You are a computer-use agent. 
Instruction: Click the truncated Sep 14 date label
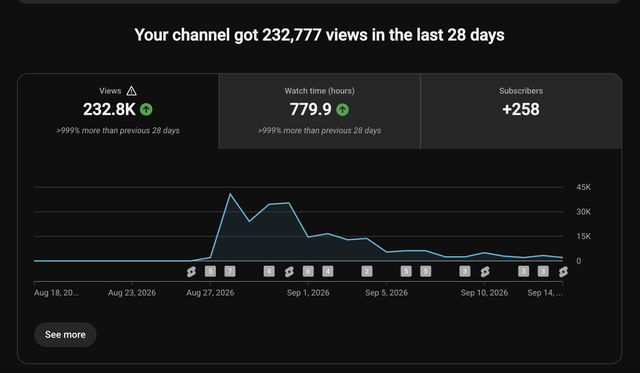tap(545, 293)
